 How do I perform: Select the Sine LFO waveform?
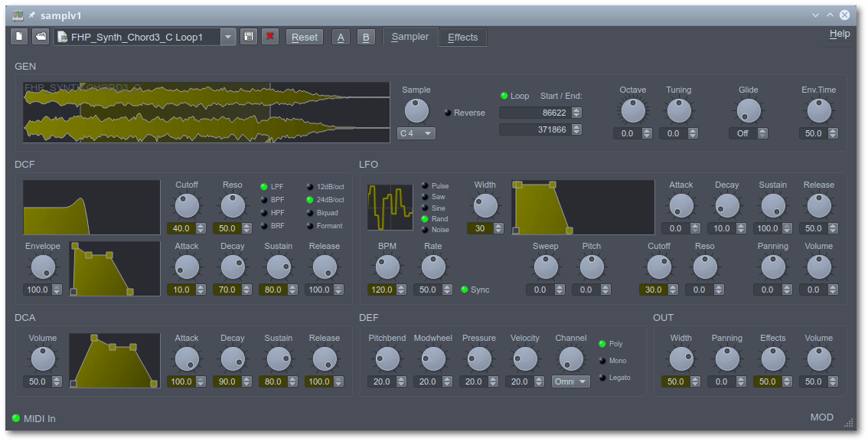coord(426,208)
